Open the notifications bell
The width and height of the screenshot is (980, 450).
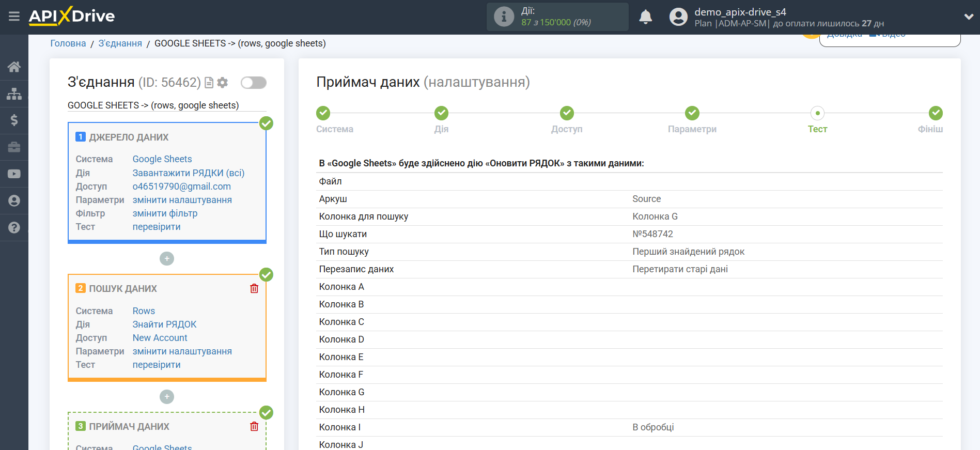click(645, 17)
